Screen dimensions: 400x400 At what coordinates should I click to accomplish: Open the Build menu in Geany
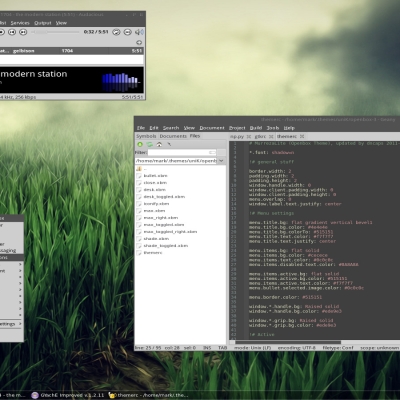coord(256,128)
